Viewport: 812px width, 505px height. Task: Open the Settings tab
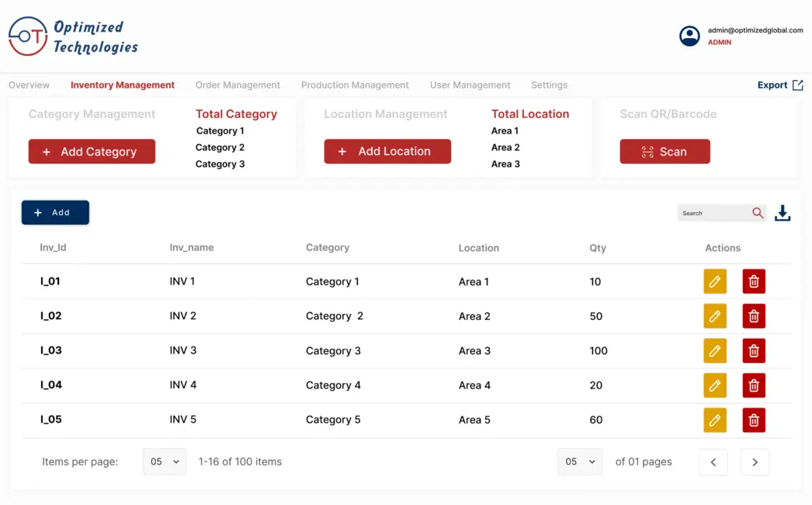(x=549, y=85)
